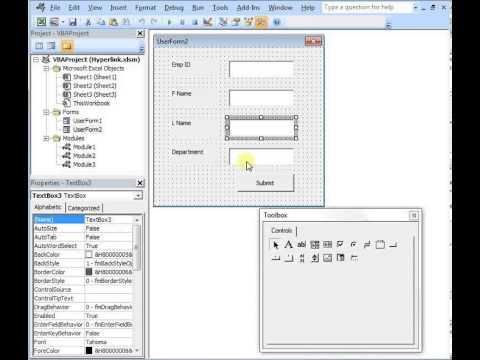The width and height of the screenshot is (480, 360).
Task: Open the Insert menu
Action: (118, 7)
